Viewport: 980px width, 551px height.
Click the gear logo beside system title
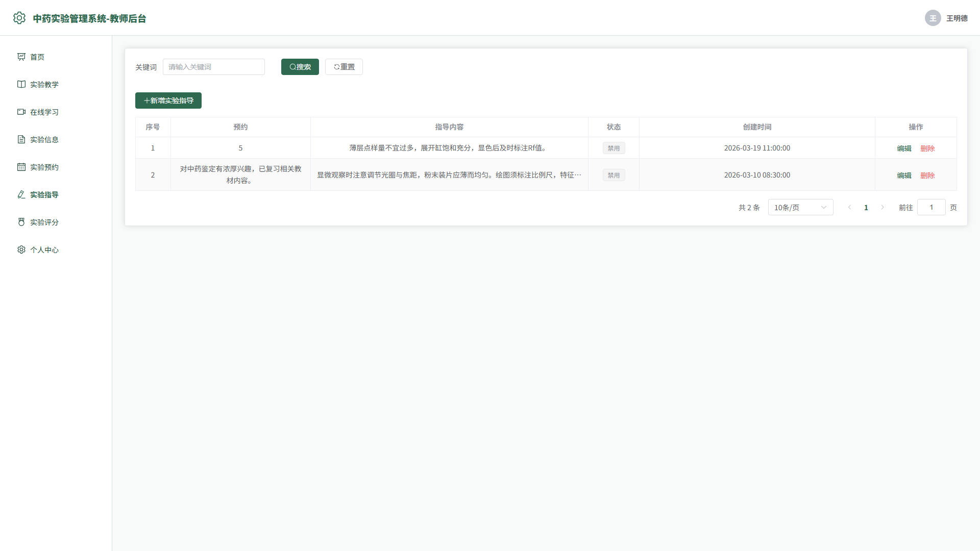pyautogui.click(x=19, y=18)
